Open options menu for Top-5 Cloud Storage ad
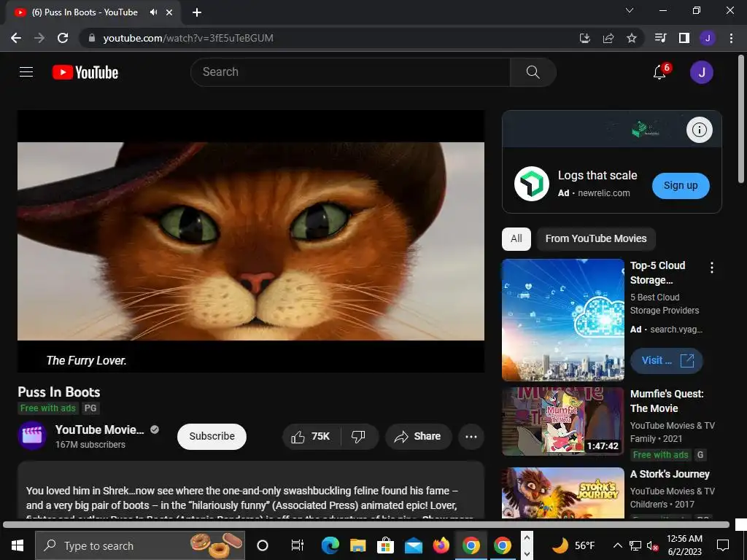This screenshot has height=560, width=747. click(x=712, y=268)
